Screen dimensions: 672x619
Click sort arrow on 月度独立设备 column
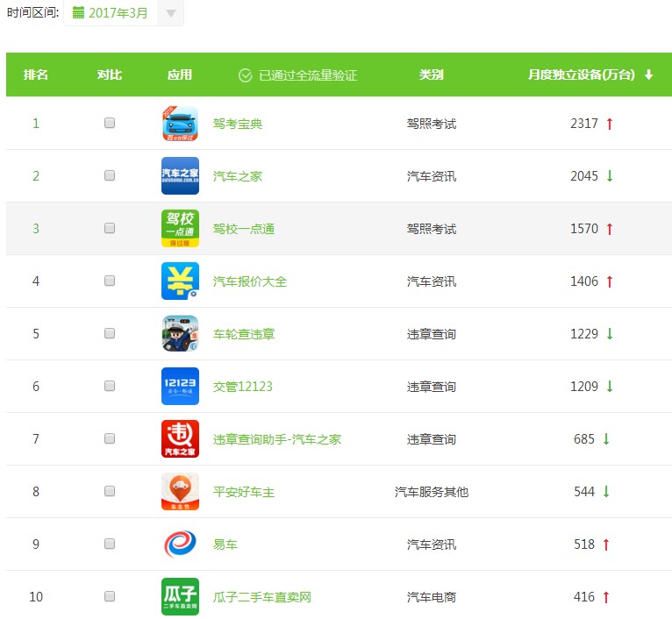[x=649, y=75]
